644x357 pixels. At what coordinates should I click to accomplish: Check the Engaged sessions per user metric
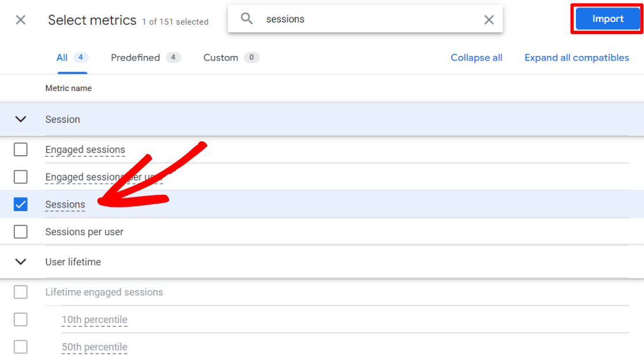click(x=21, y=177)
